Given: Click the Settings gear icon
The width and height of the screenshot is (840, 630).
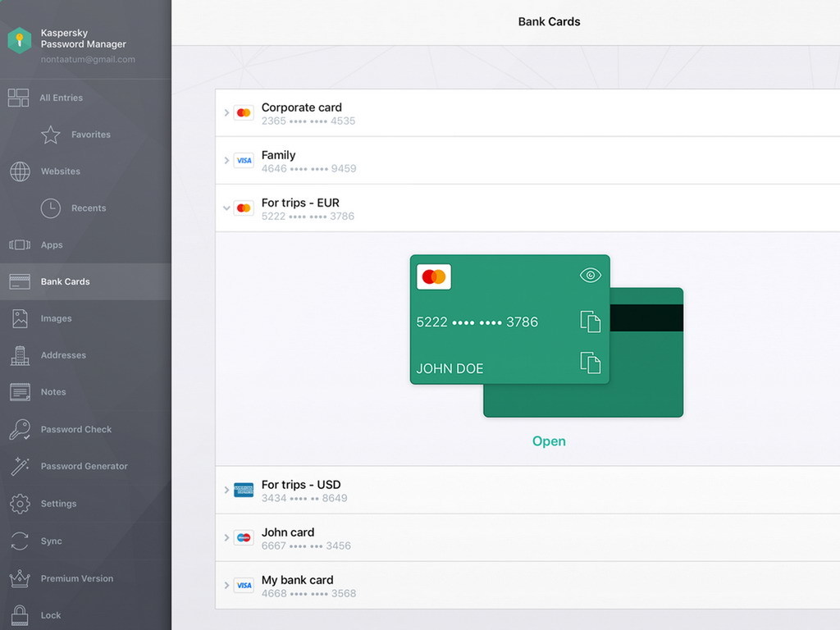Looking at the screenshot, I should (20, 504).
